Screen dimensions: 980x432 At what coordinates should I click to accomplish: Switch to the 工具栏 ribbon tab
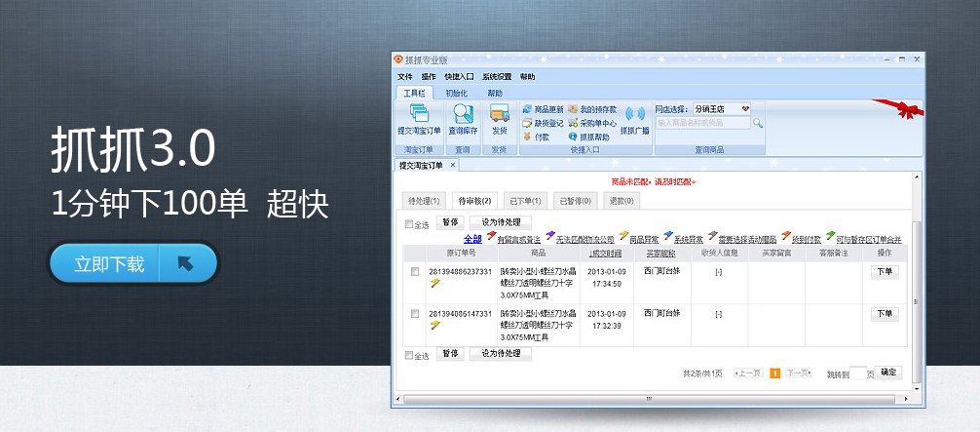pyautogui.click(x=414, y=94)
